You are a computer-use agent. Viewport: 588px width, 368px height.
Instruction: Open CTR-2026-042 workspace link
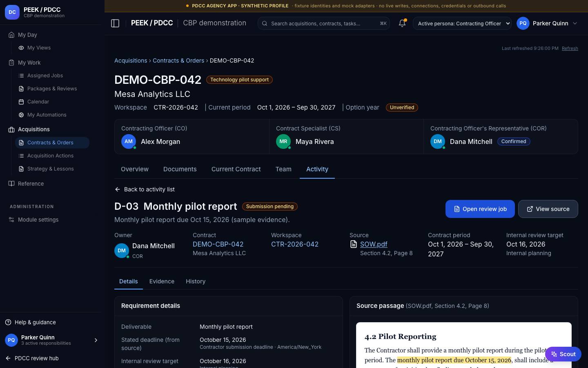tap(295, 244)
